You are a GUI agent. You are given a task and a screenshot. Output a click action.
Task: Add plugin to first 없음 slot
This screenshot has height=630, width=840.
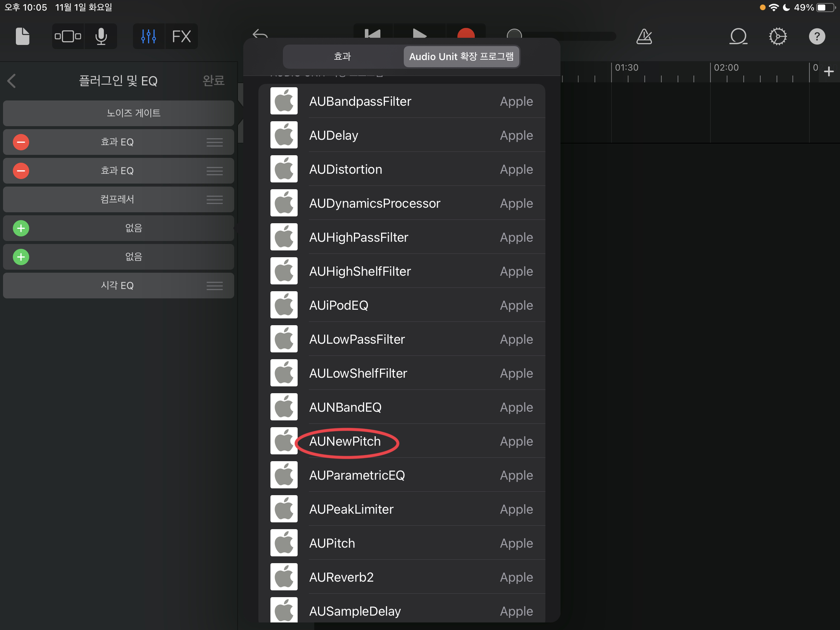coord(21,228)
